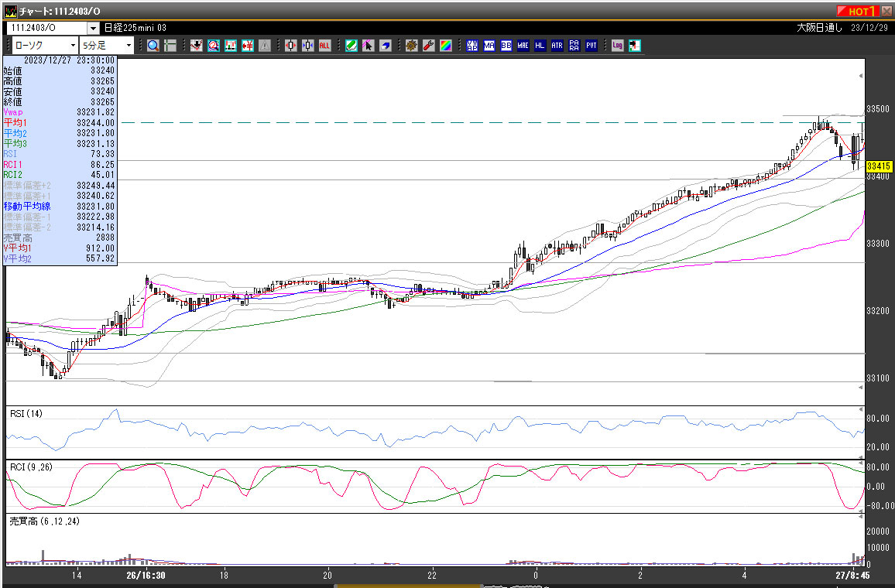The image size is (895, 588).
Task: Click the 27/8:45 time axis label
Action: point(852,575)
